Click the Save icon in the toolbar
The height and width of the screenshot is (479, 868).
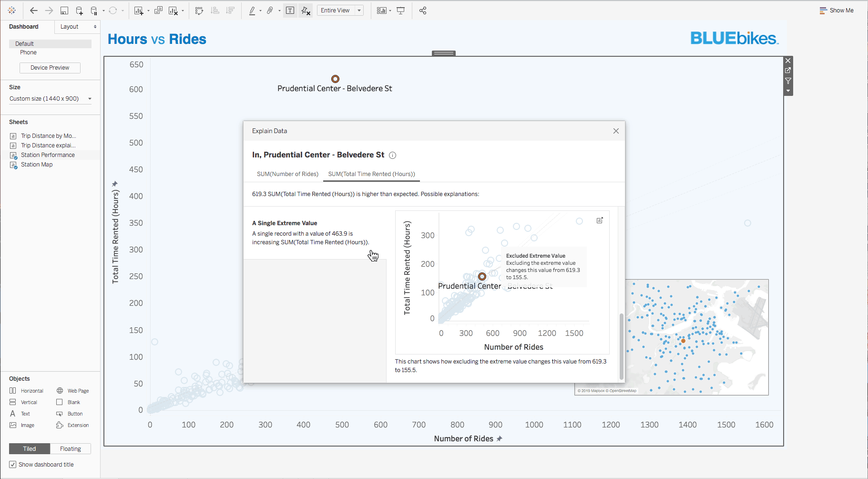(x=64, y=10)
